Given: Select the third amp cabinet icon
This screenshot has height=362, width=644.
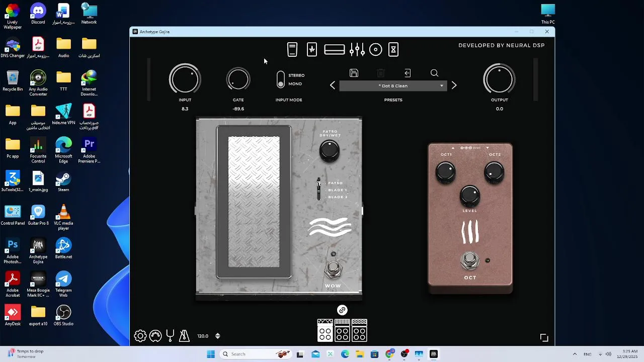Looking at the screenshot, I should pos(359,330).
